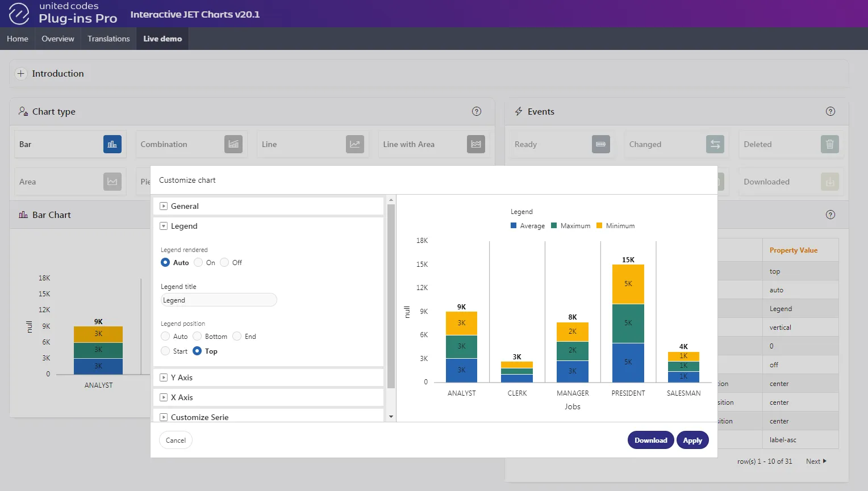Pick the Line chart icon

click(355, 144)
